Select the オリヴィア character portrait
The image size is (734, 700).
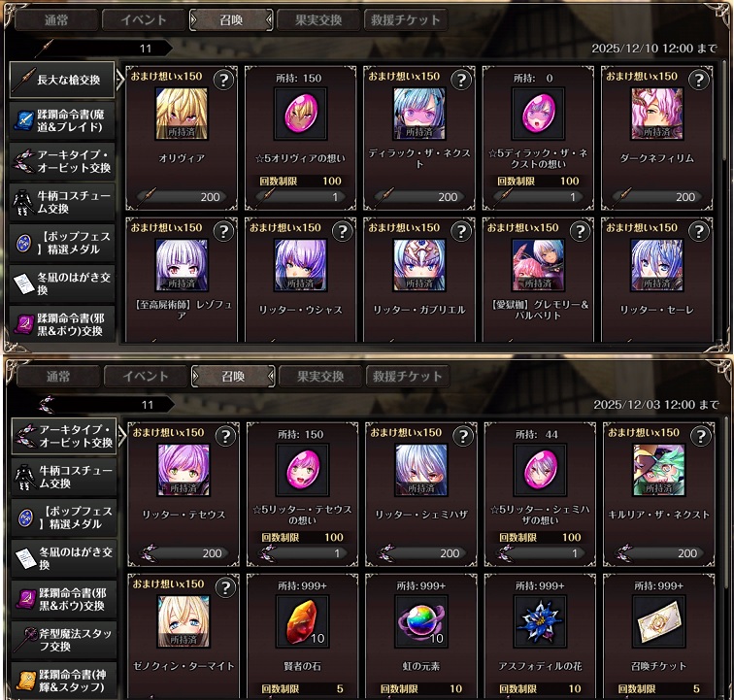pyautogui.click(x=182, y=114)
